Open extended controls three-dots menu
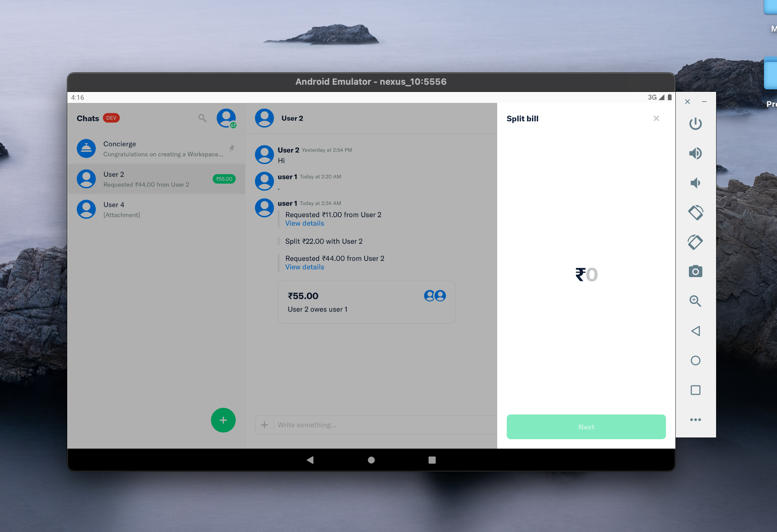 695,420
